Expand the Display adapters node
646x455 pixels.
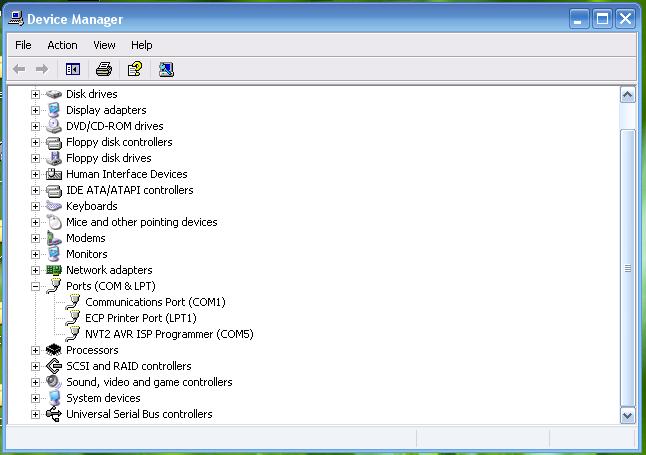tap(35, 110)
